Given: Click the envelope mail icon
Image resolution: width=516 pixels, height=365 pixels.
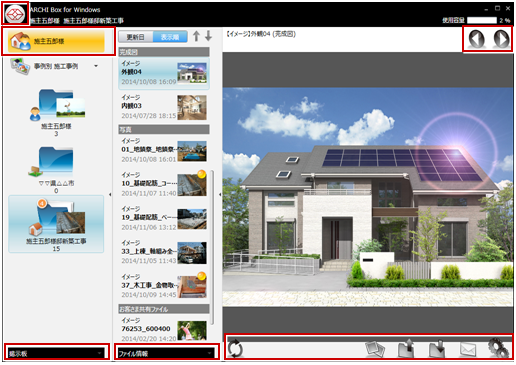Looking at the screenshot, I should 468,349.
